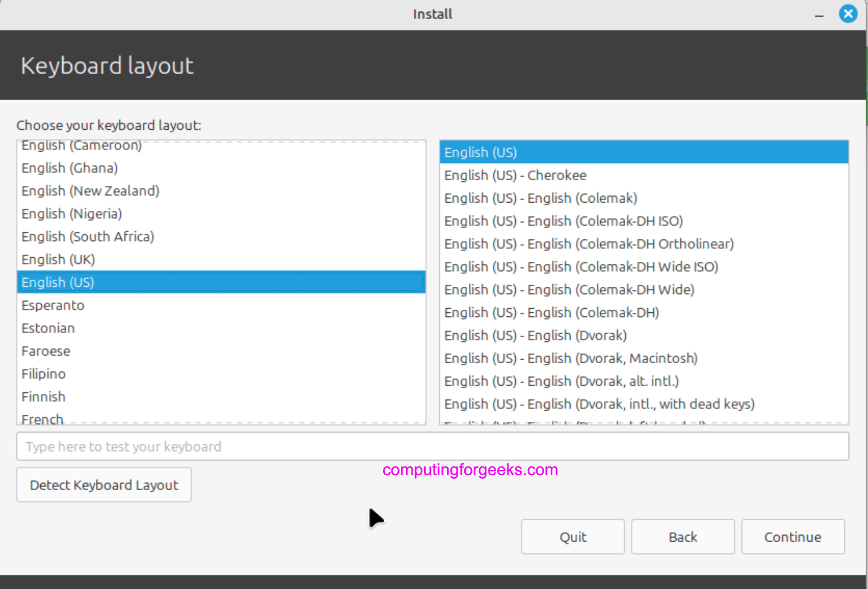Quit the installer
The image size is (868, 589).
(x=573, y=536)
